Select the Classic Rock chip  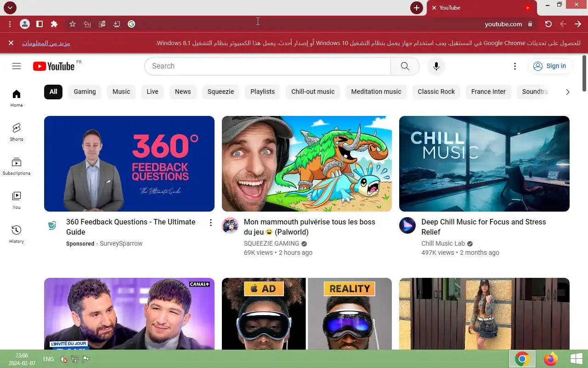tap(436, 92)
